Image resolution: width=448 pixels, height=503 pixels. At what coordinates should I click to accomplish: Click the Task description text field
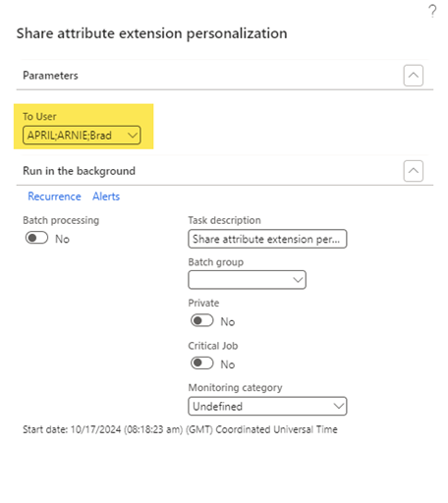tap(267, 239)
